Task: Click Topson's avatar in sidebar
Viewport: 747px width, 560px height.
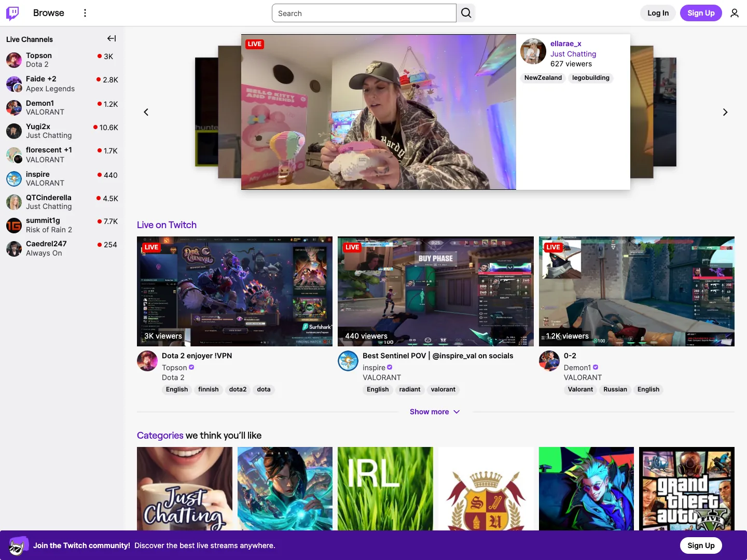Action: coord(14,60)
